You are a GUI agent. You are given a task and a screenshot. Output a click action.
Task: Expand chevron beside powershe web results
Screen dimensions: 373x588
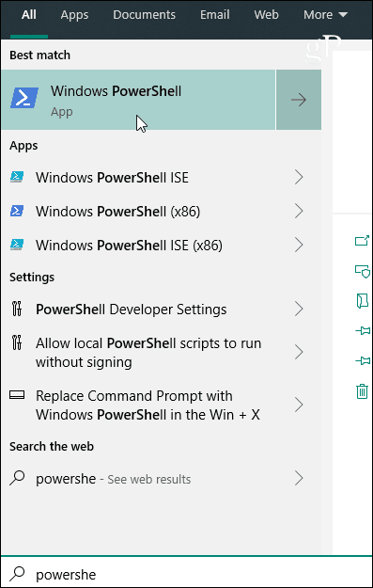(x=299, y=479)
